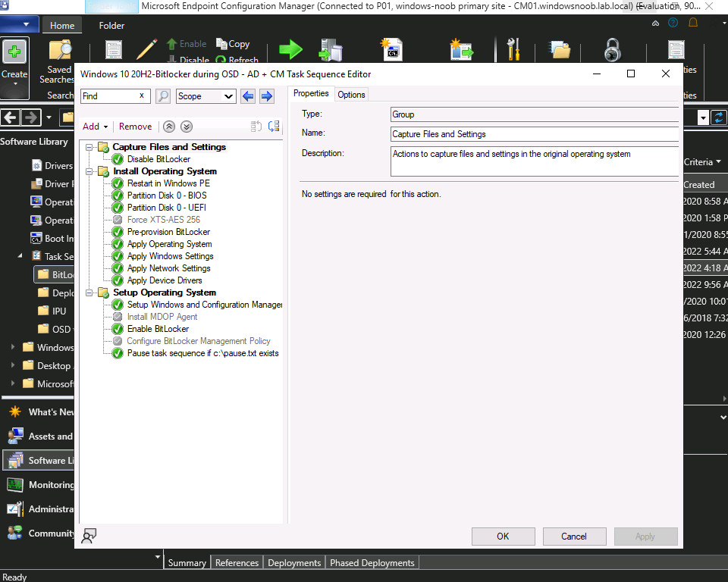Click the notification bell icon
The width and height of the screenshot is (728, 582).
click(x=692, y=23)
